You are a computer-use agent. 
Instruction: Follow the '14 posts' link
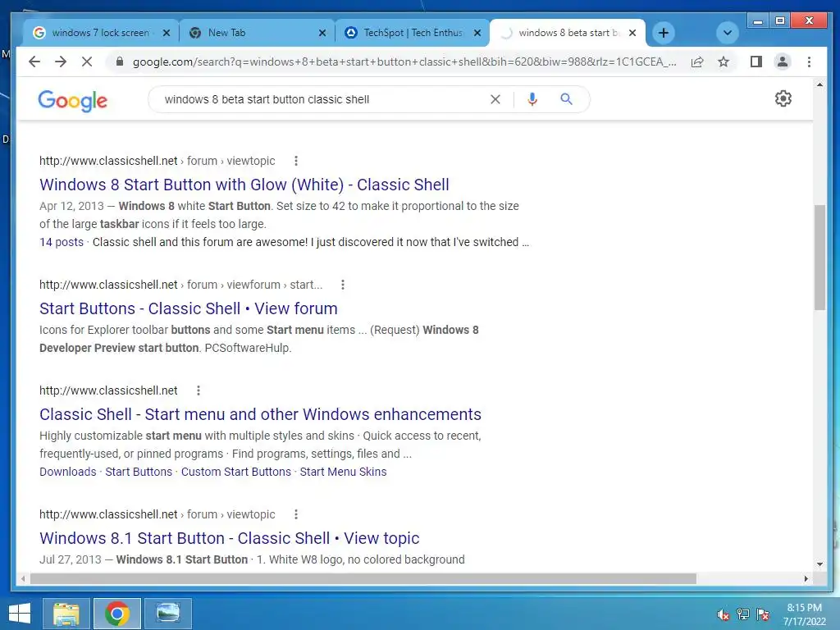tap(62, 242)
